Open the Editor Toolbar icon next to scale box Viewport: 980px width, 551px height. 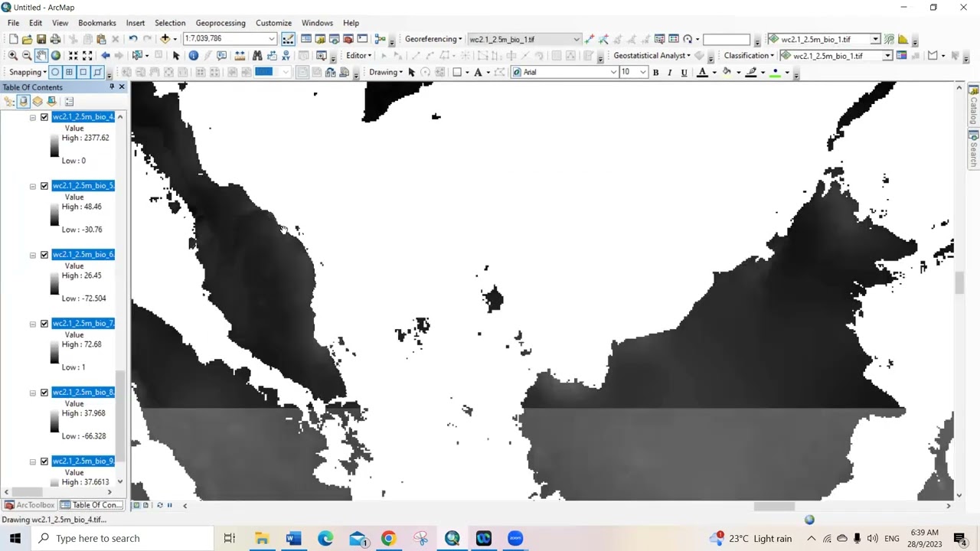[x=288, y=39]
